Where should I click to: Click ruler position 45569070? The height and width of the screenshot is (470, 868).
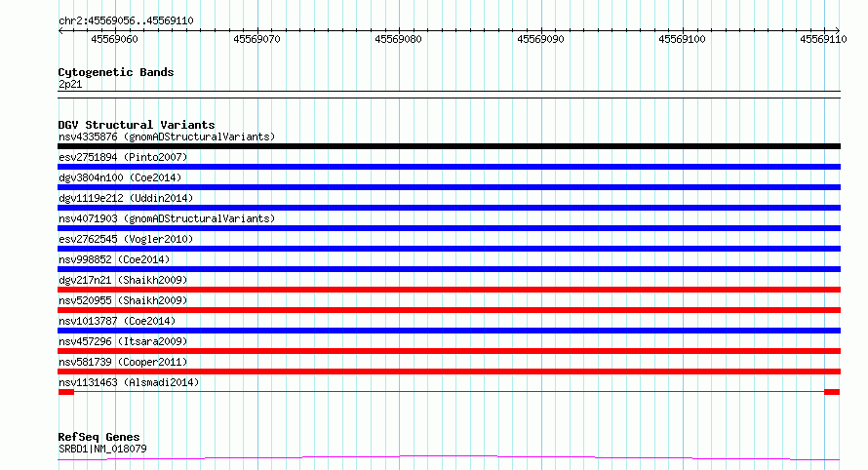[x=256, y=39]
